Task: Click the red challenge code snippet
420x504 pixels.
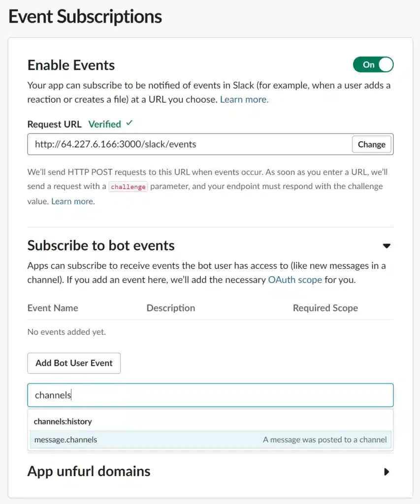Action: point(128,187)
